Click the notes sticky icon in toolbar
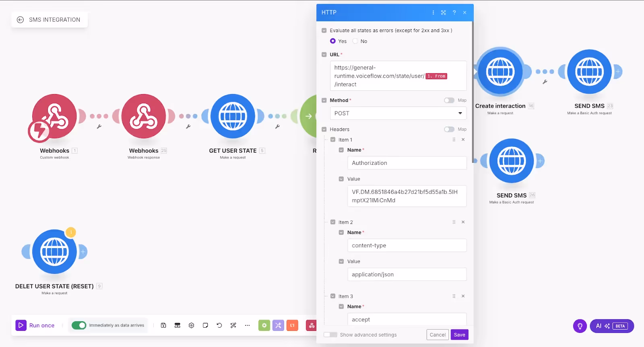Screen dimensions: 644x347 point(205,325)
